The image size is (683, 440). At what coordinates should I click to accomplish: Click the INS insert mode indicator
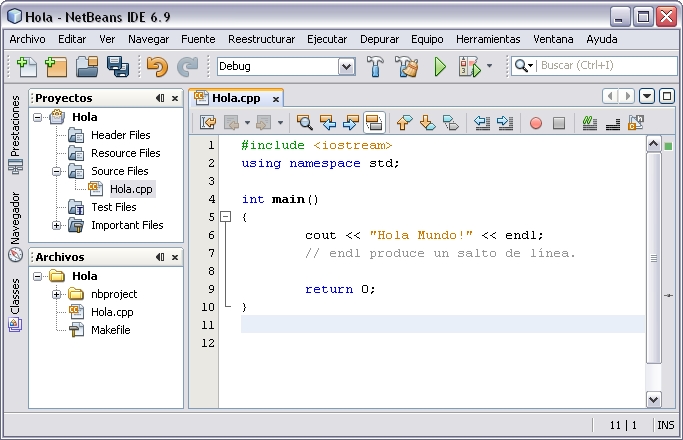(666, 425)
